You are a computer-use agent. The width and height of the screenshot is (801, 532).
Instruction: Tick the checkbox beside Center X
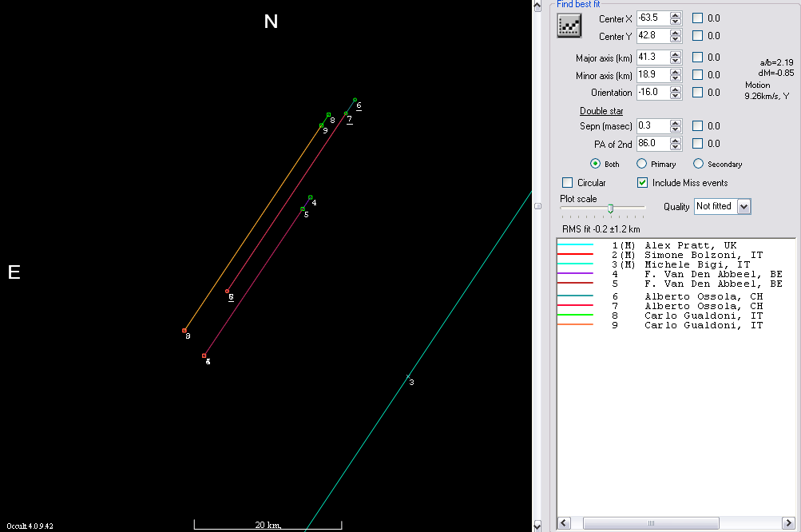(697, 18)
